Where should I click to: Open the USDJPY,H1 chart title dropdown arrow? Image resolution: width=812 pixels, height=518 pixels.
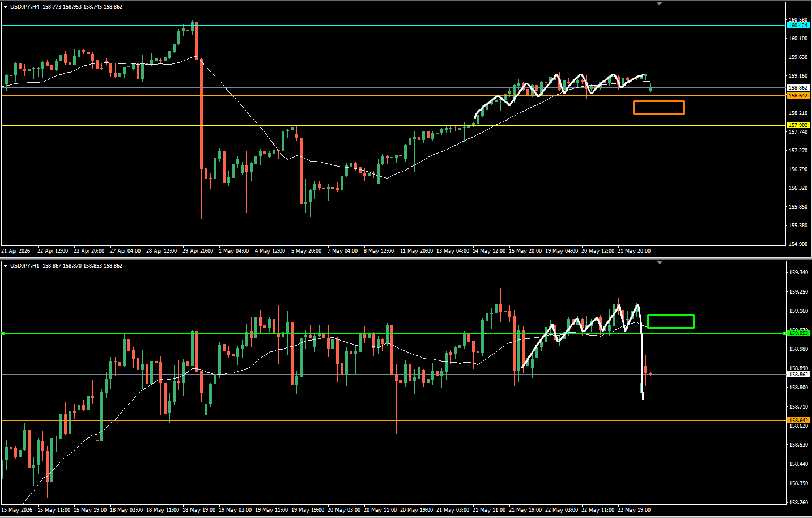coord(5,266)
